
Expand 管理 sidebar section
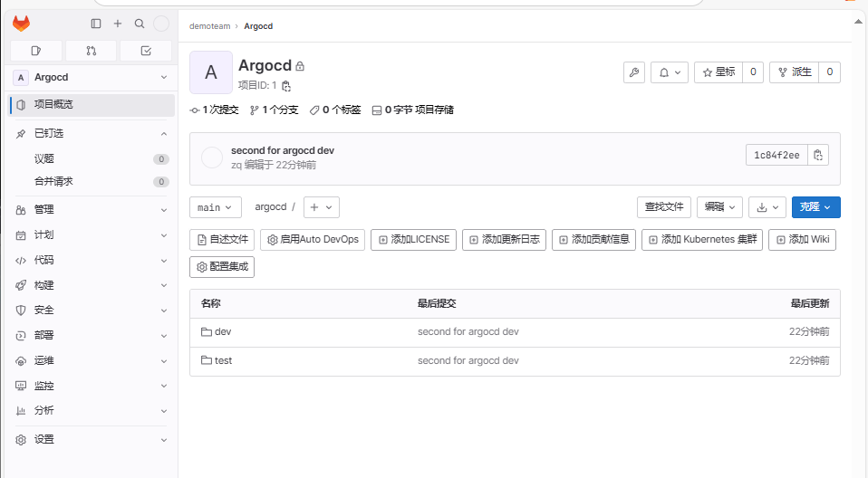[x=92, y=210]
